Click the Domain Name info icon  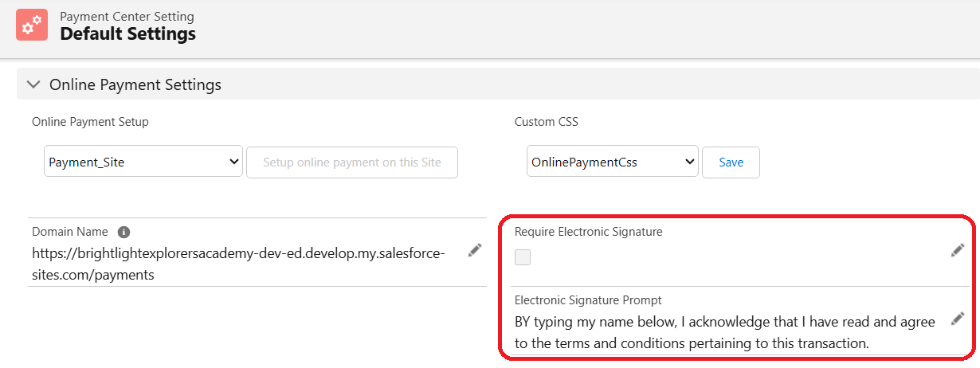tap(123, 233)
